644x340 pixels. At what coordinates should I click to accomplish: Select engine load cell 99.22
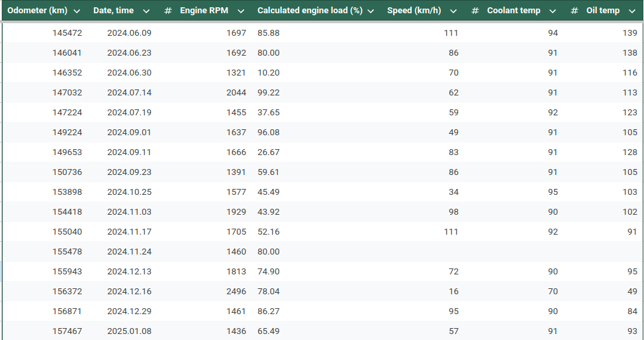[269, 93]
